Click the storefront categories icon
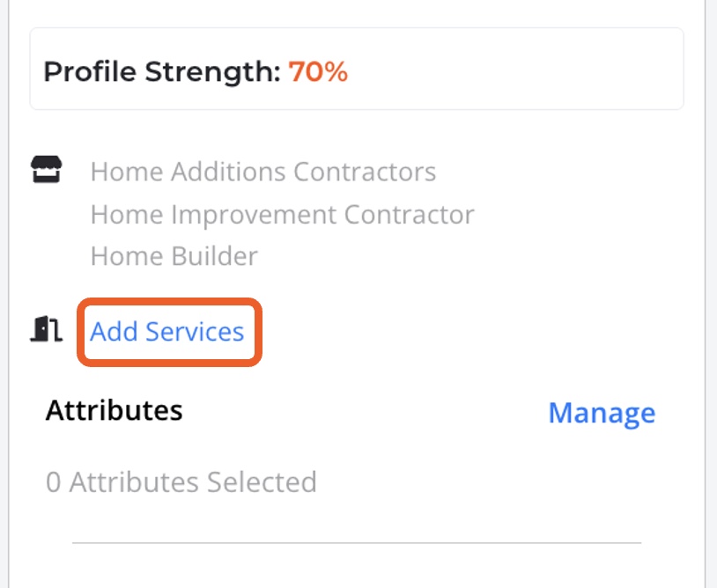 click(46, 169)
